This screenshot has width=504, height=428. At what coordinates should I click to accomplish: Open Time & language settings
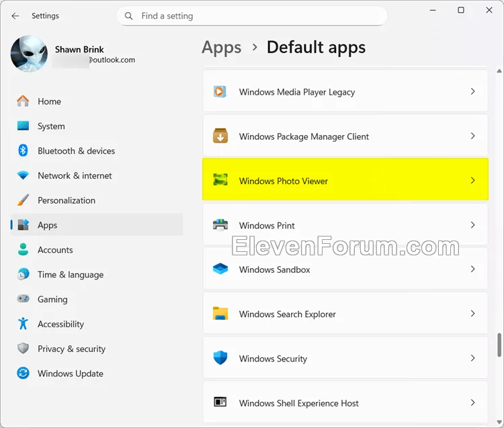click(97, 274)
